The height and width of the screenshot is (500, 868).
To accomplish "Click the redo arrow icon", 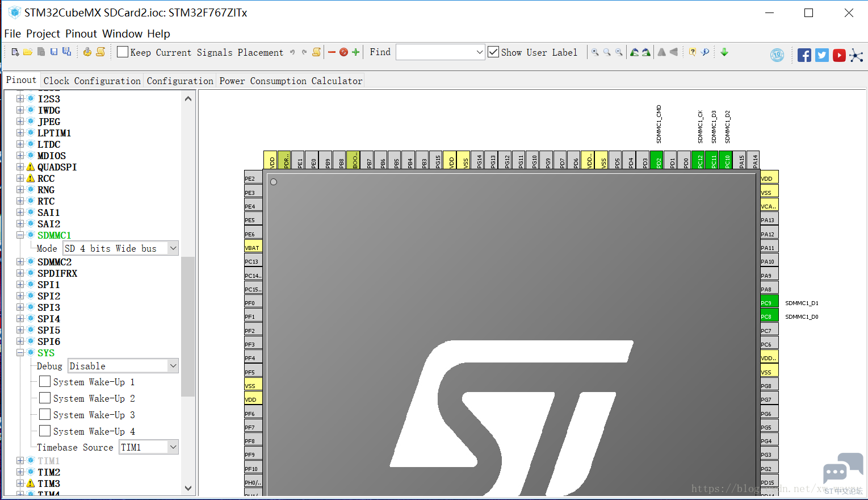I will tap(304, 52).
